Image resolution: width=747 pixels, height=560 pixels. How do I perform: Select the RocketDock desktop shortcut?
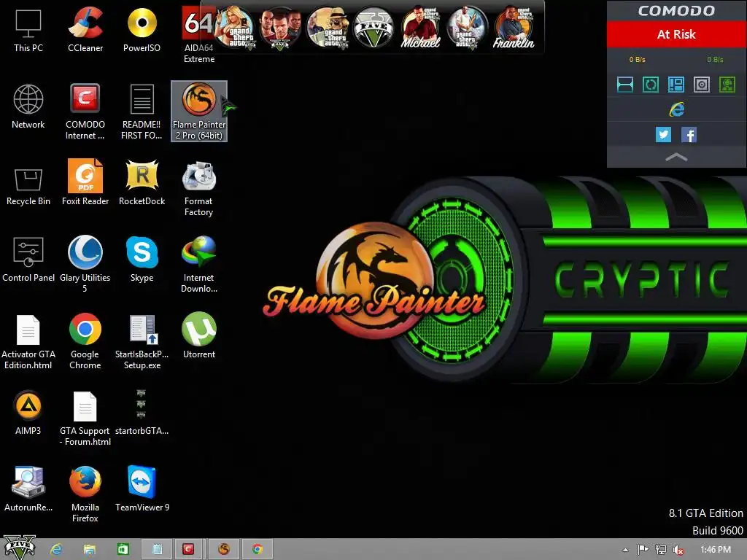[142, 183]
